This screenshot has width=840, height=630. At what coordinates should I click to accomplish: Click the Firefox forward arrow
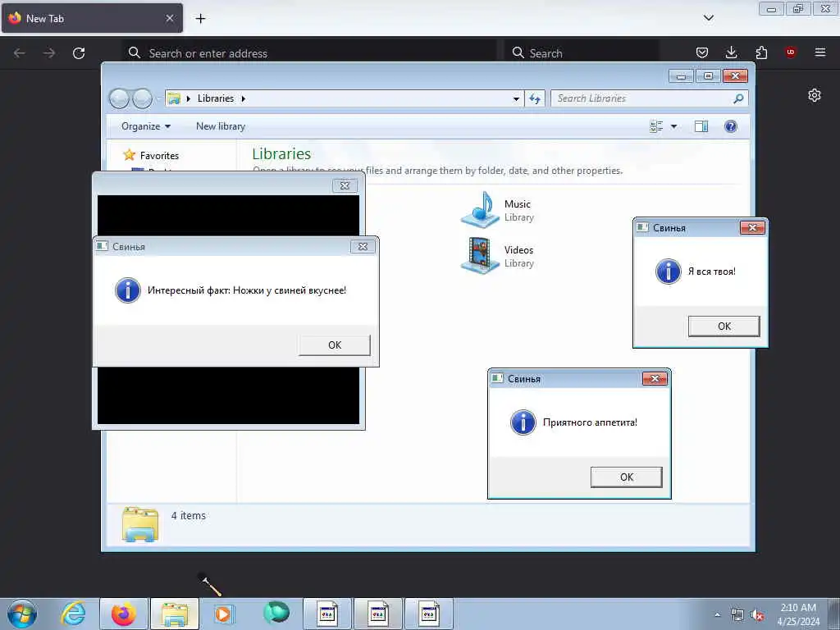[49, 53]
